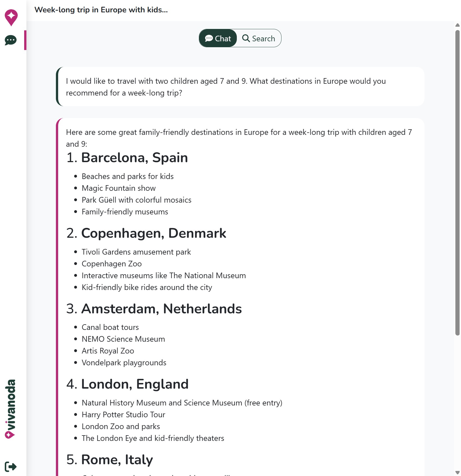Switch to Search mode
Screen dimensions: 461x476
[x=259, y=38]
